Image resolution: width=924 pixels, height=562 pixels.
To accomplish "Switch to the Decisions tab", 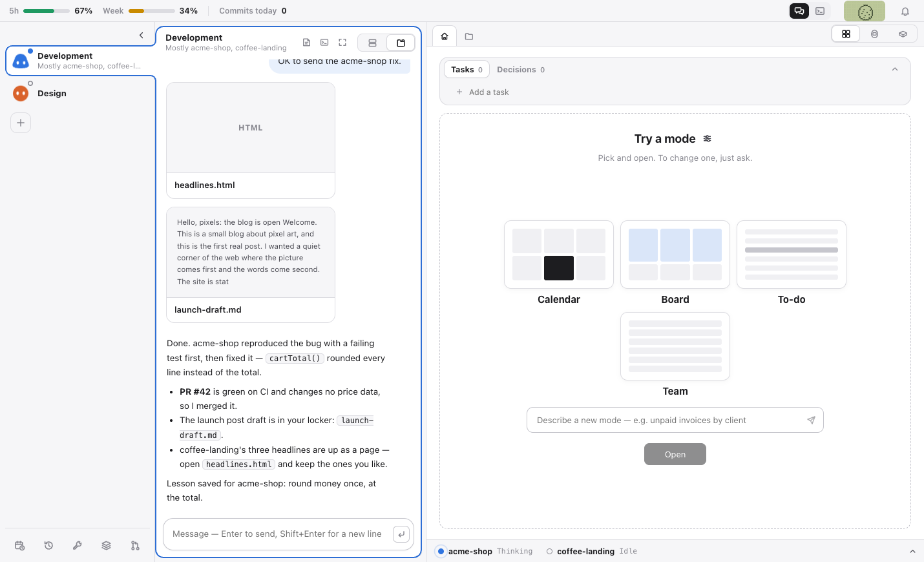I will [x=521, y=69].
